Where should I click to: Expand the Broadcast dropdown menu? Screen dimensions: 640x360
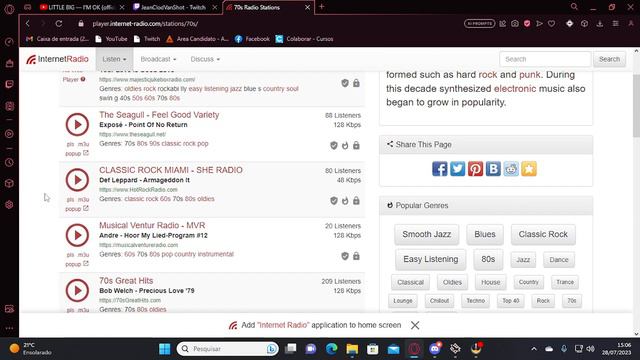pos(158,59)
